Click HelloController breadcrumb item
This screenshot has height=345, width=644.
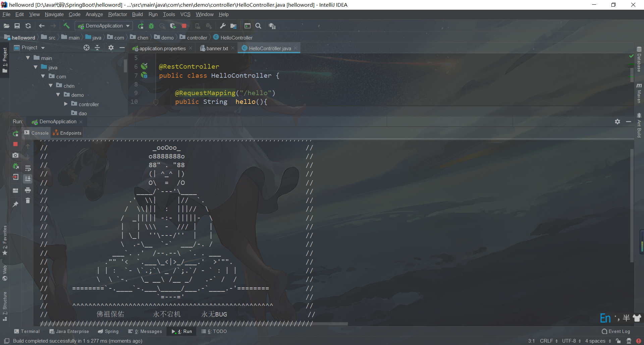pos(233,38)
